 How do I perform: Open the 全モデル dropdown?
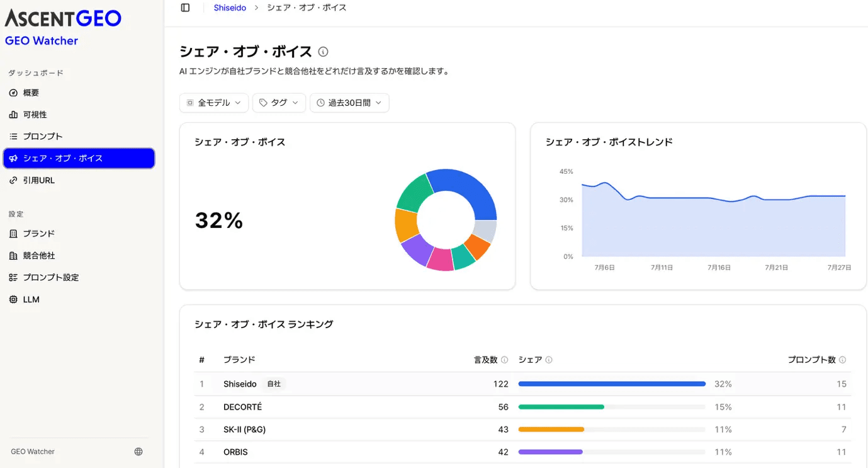click(x=214, y=103)
